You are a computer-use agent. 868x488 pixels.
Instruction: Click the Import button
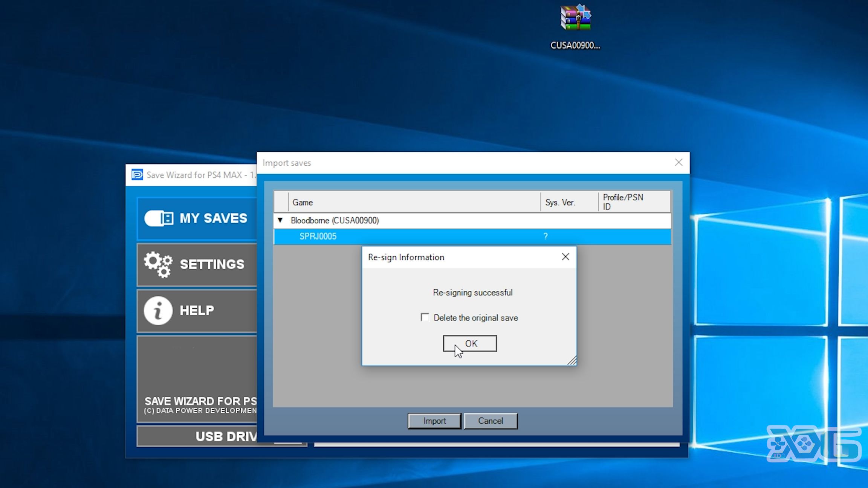point(434,421)
